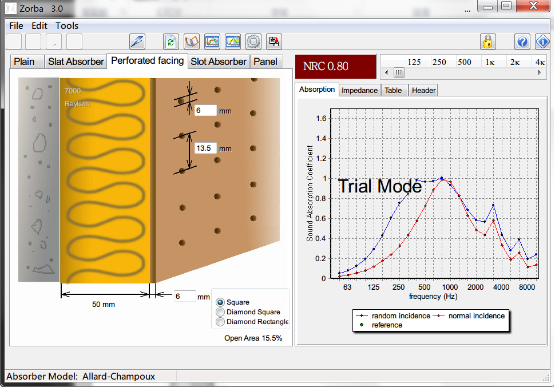Screen dimensions: 554x387
Task: Click the red-curve graph toolbar icon
Action: (x=212, y=41)
